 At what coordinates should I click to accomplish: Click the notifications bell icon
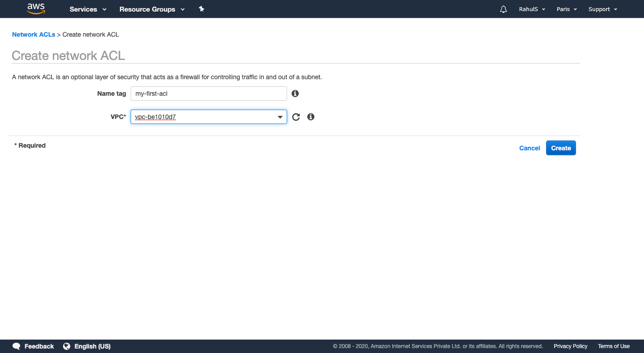pos(503,9)
